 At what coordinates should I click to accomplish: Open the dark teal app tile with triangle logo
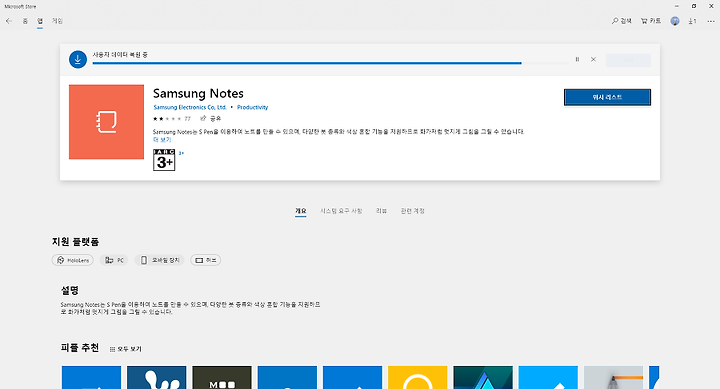coord(483,378)
